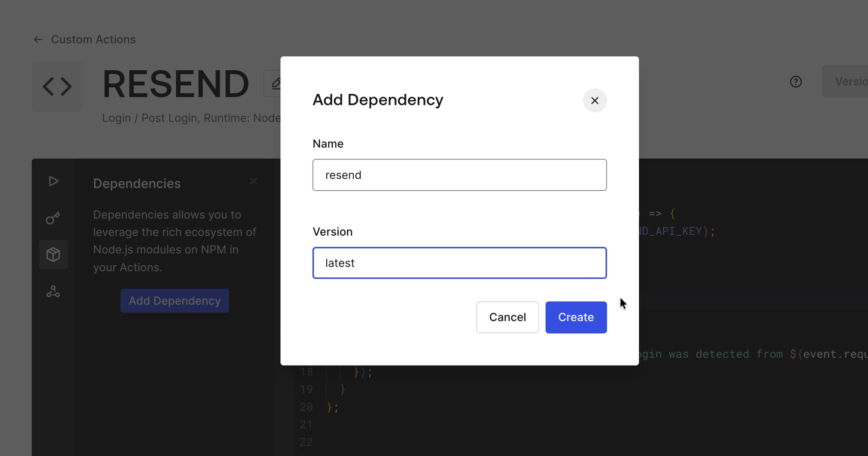The image size is (868, 456).
Task: Open the help question mark icon
Action: click(796, 82)
